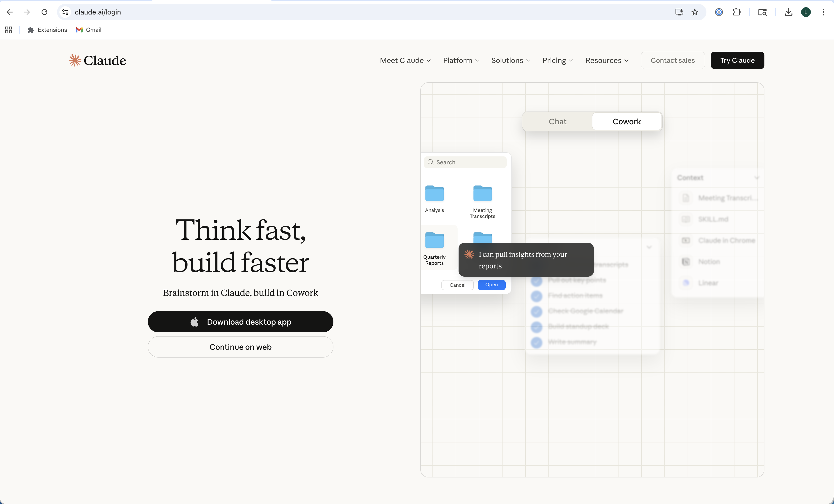Click the Notion icon in the Context panel
Viewport: 834px width, 504px height.
pos(686,261)
